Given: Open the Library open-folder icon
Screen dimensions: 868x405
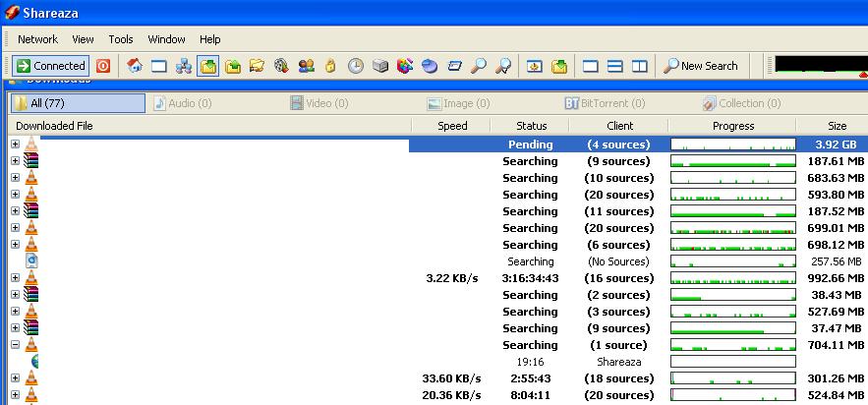Looking at the screenshot, I should (258, 66).
